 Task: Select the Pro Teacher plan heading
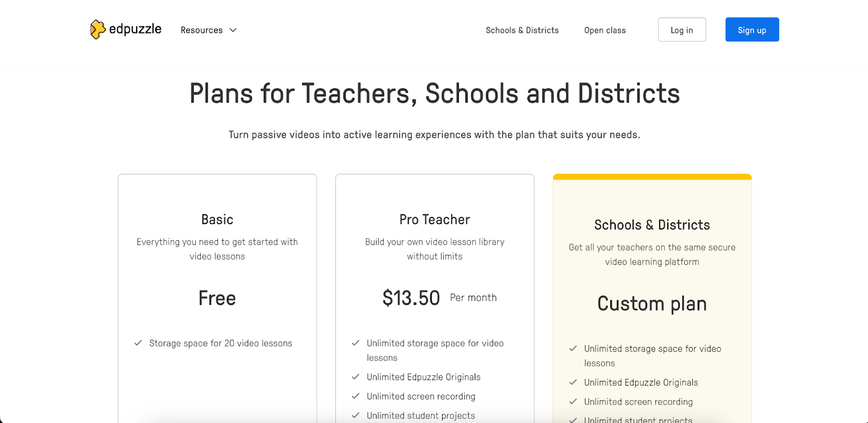pos(435,220)
